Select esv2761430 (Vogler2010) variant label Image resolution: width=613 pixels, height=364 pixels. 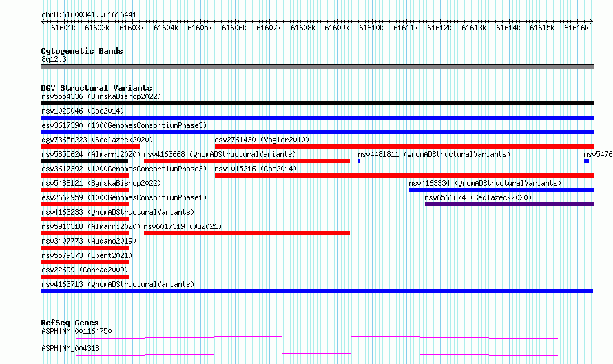tap(262, 140)
